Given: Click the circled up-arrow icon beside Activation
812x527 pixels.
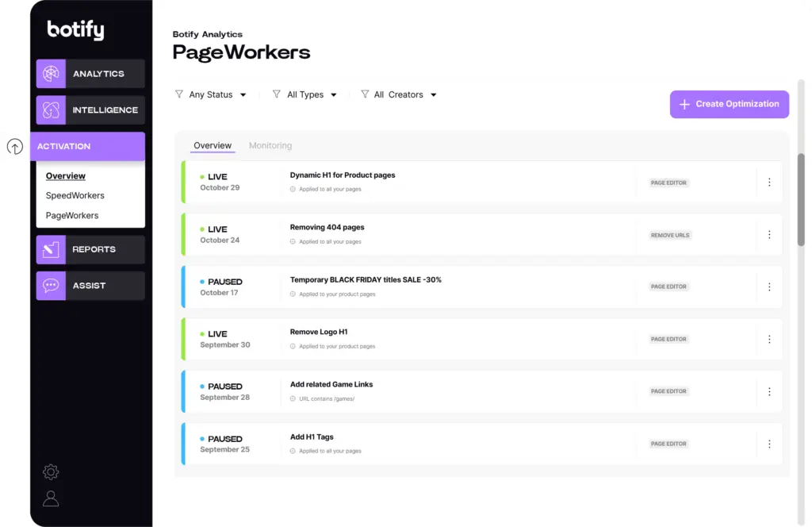Looking at the screenshot, I should pyautogui.click(x=15, y=147).
